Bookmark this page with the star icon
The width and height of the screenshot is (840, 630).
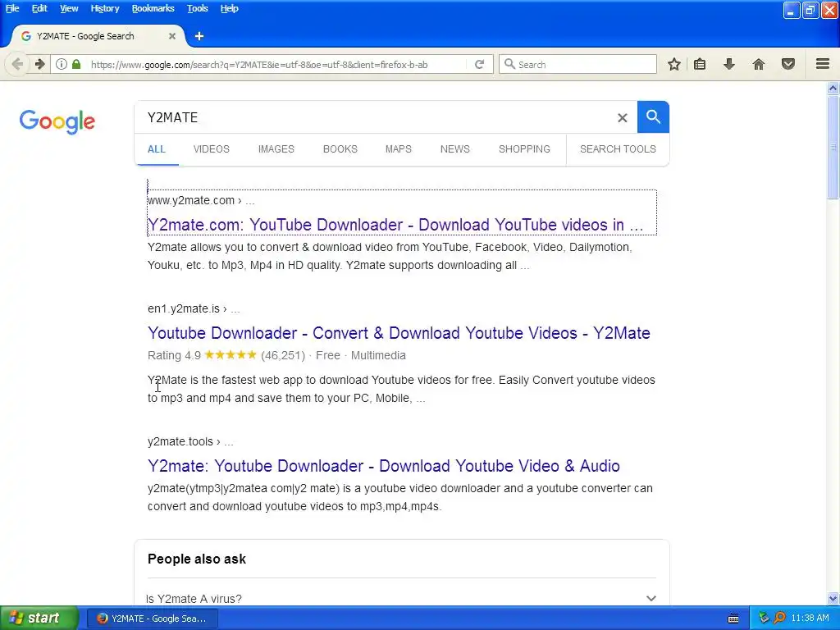[674, 64]
